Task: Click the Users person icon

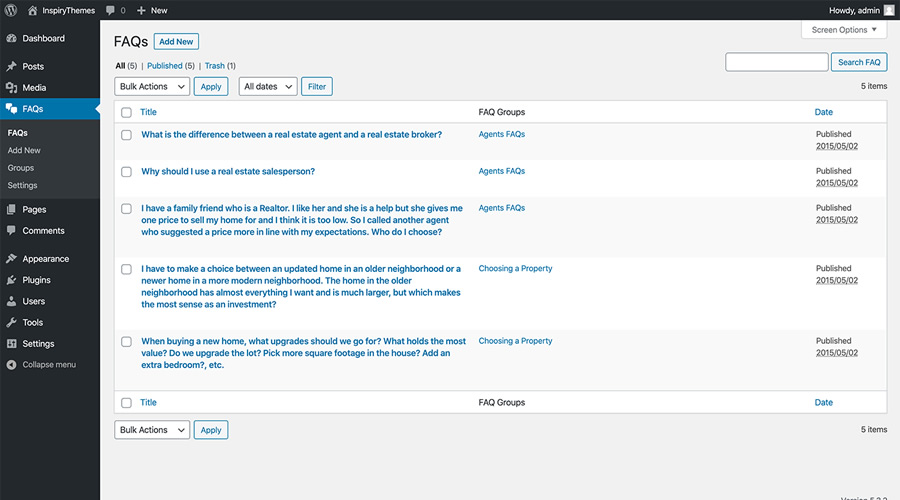Action: point(11,301)
